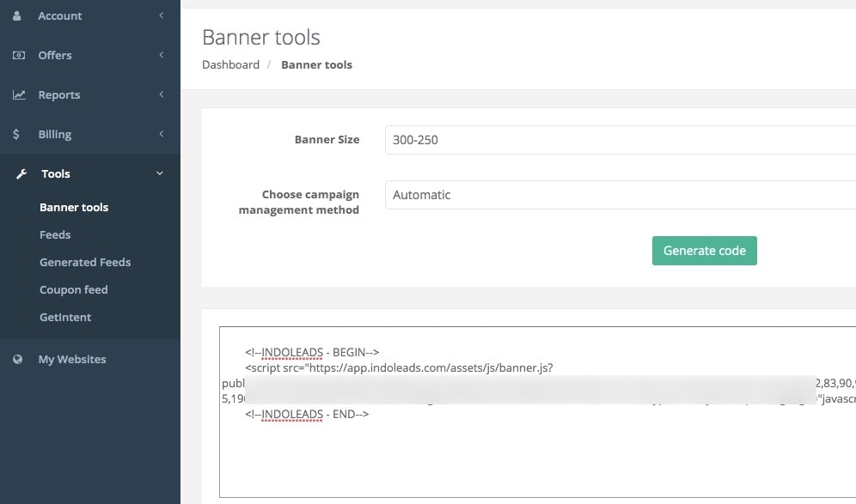Click the Reports chart icon
Image resolution: width=856 pixels, height=504 pixels.
[x=17, y=94]
